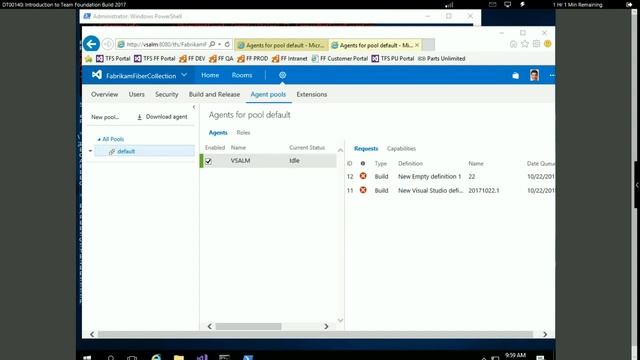Select the default pool tree item
The width and height of the screenshot is (640, 360).
144,151
